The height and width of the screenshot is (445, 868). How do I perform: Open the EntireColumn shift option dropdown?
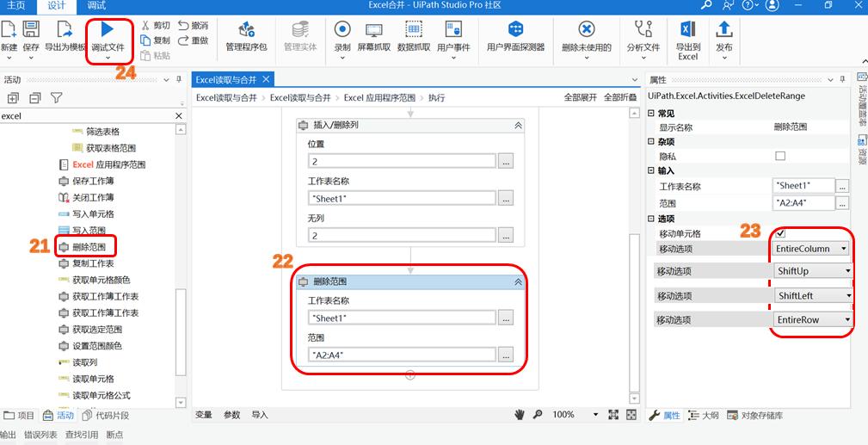pos(810,249)
